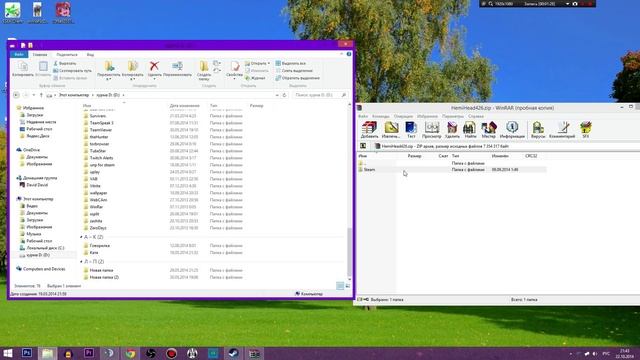Click WinRAR Вирусы (Virus scan) icon
Image resolution: width=640 pixels, height=360 pixels.
pos(538,130)
